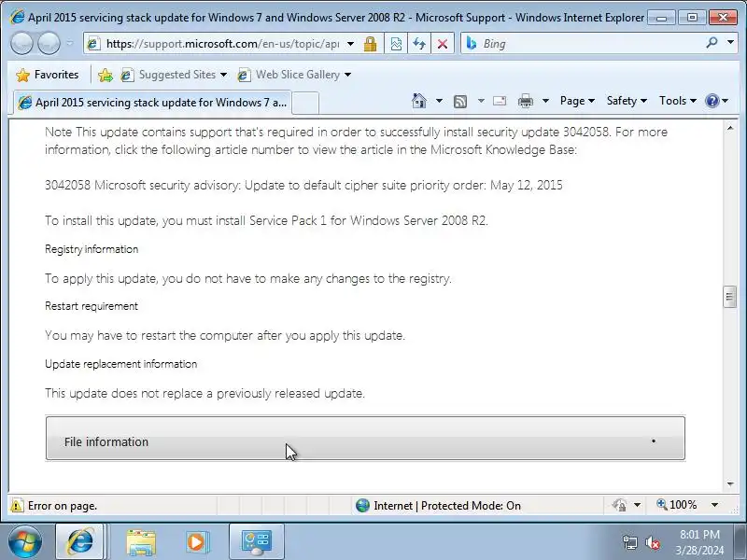Click the Print icon

(526, 101)
